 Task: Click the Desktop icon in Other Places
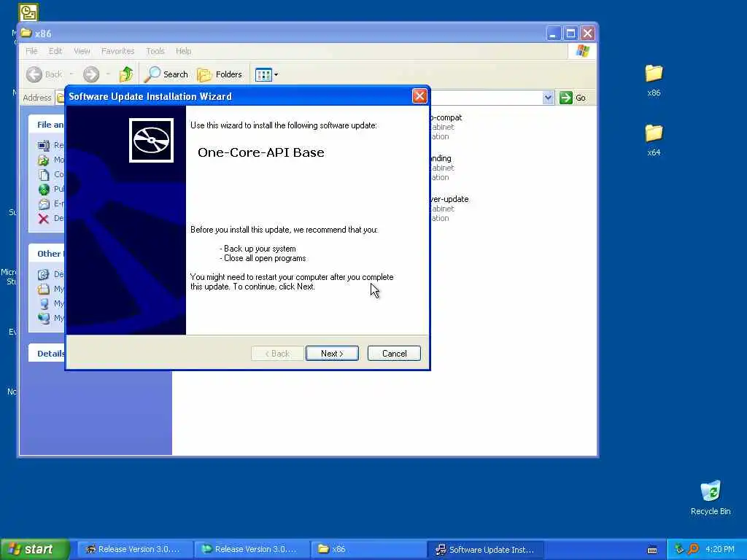click(43, 274)
